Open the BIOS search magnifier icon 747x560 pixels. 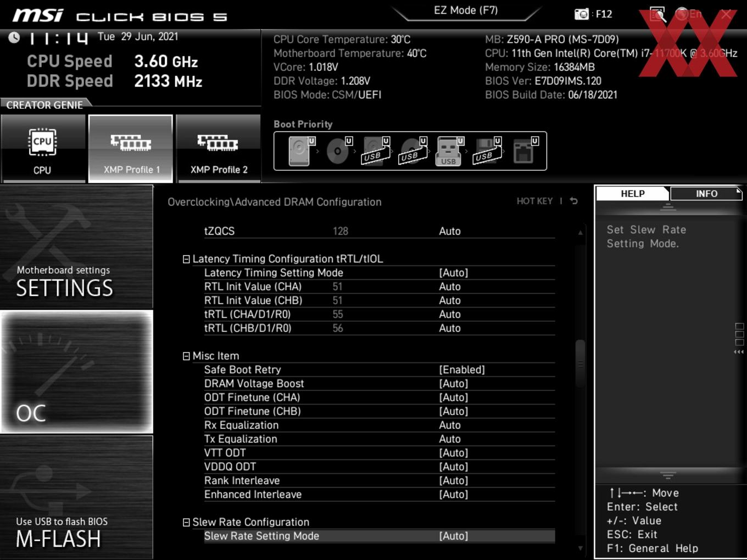657,14
